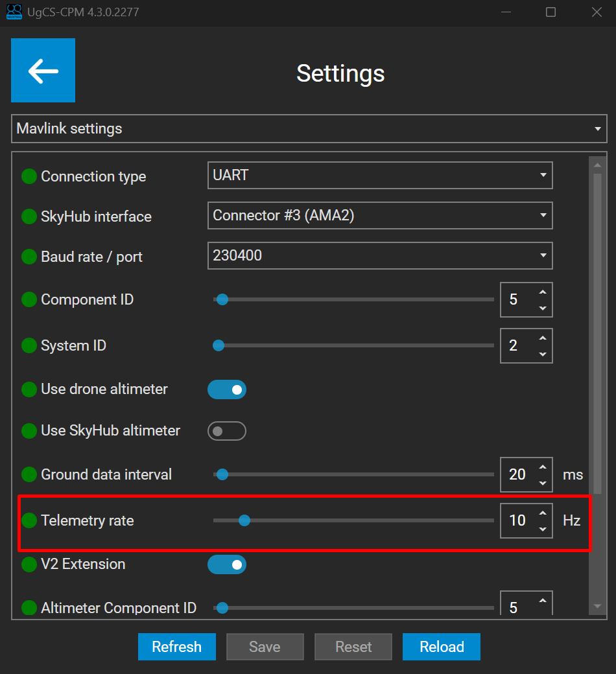Click the back arrow button

[x=43, y=71]
